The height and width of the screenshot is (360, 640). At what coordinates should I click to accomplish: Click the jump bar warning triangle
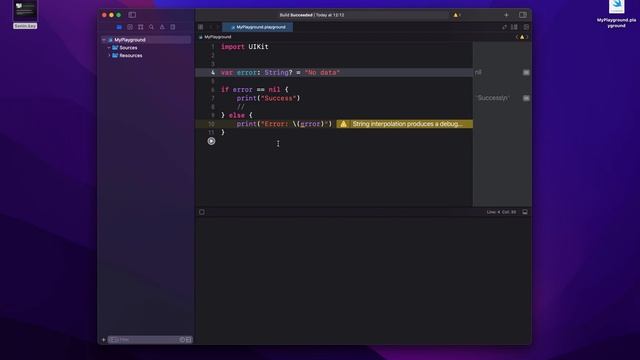(x=522, y=37)
